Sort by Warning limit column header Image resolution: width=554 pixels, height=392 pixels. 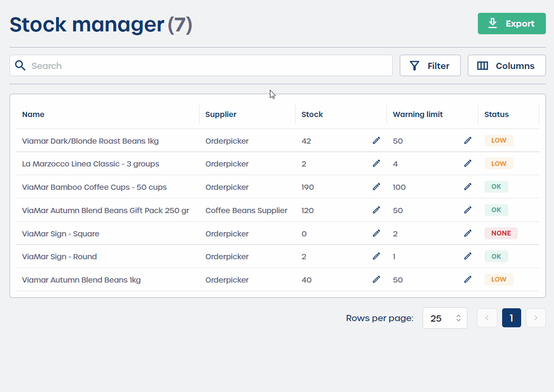coord(417,115)
